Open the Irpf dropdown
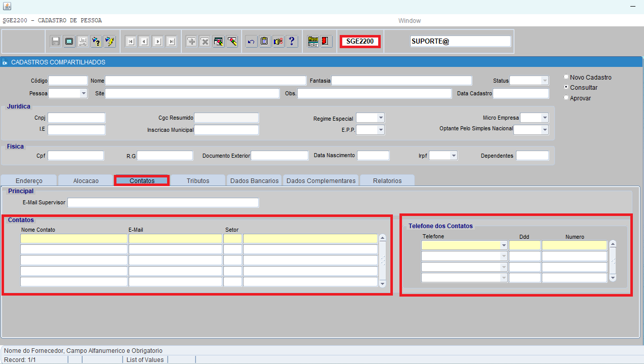The width and height of the screenshot is (644, 364). [453, 156]
